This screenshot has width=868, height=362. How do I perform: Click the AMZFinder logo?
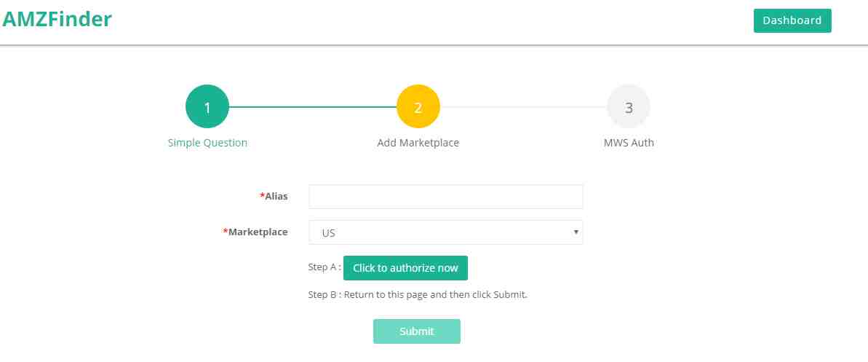pyautogui.click(x=57, y=20)
